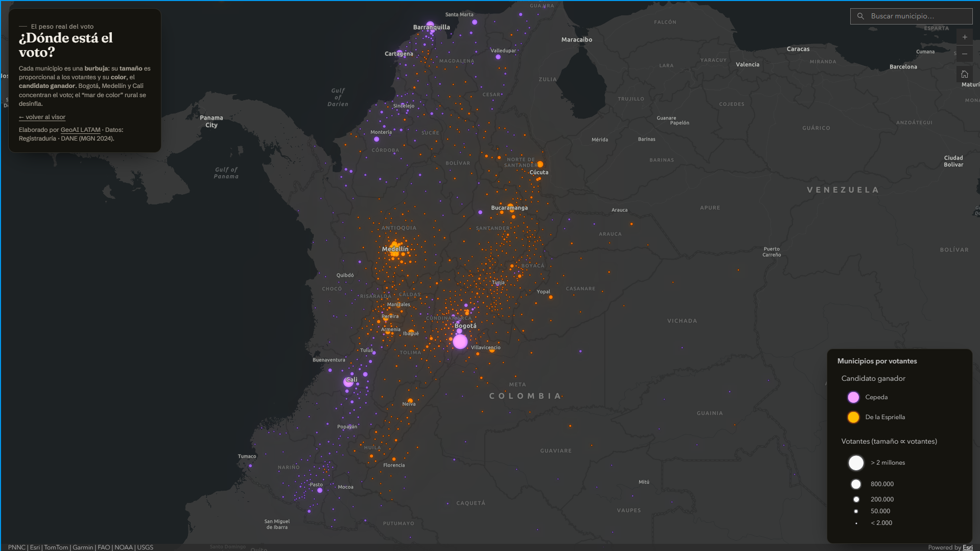Click the 'Puerto Carreño' map label
This screenshot has height=551, width=980.
click(772, 252)
